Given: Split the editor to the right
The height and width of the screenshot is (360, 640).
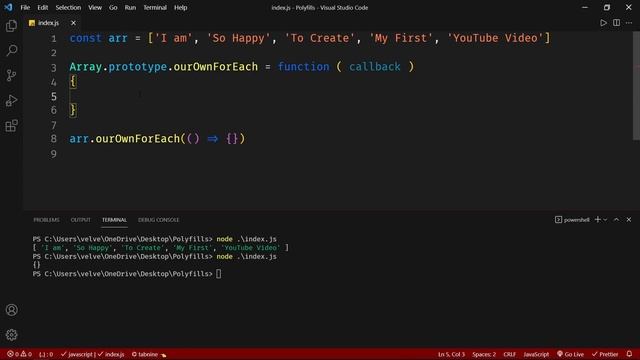Looking at the screenshot, I should 616,23.
